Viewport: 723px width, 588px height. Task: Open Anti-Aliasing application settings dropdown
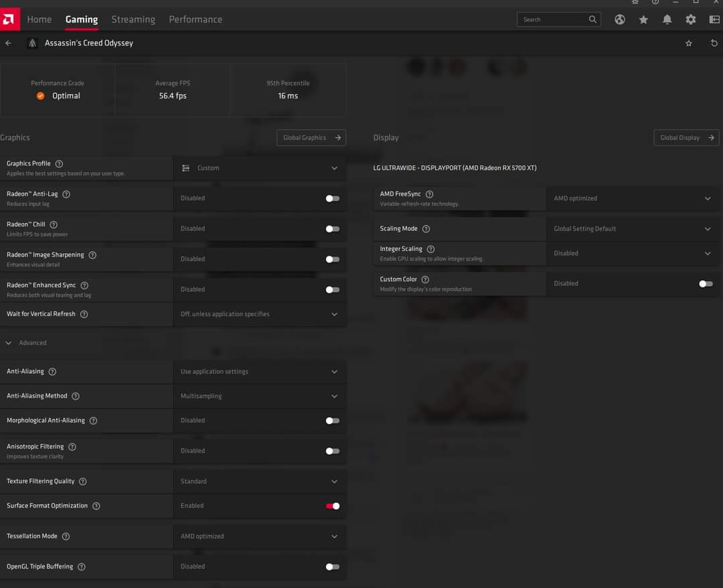pos(260,371)
